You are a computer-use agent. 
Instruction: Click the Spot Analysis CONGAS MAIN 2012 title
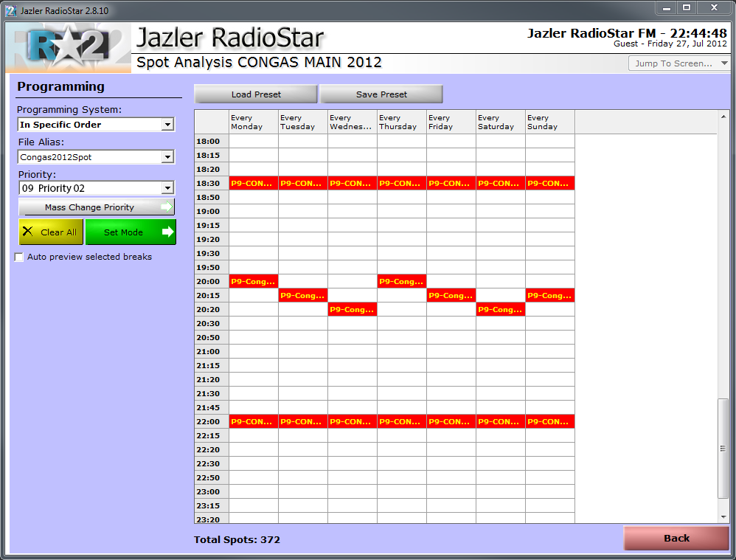tap(259, 62)
